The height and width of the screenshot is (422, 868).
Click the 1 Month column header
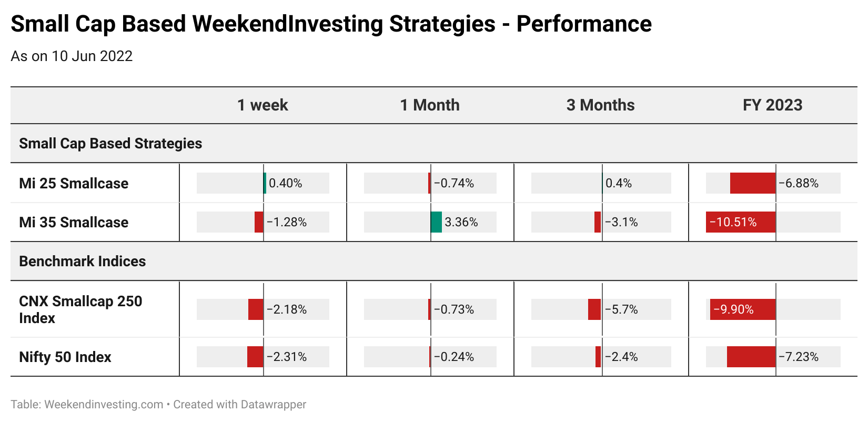(430, 105)
